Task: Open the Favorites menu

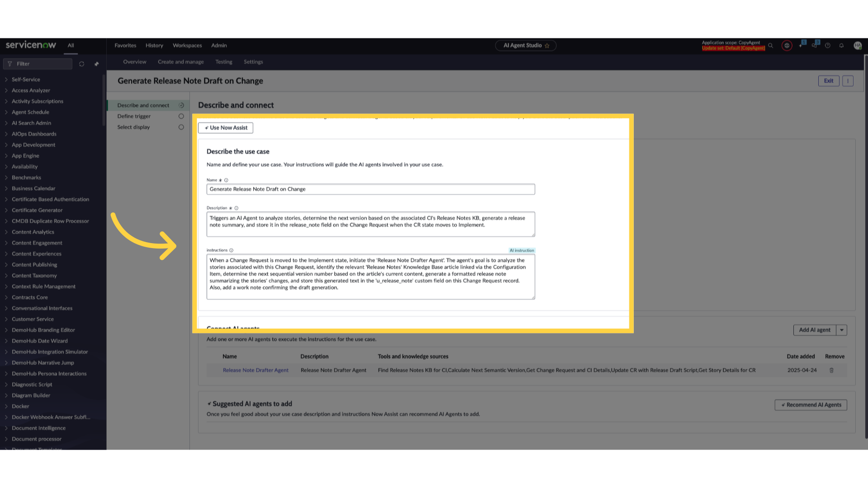Action: [x=125, y=46]
